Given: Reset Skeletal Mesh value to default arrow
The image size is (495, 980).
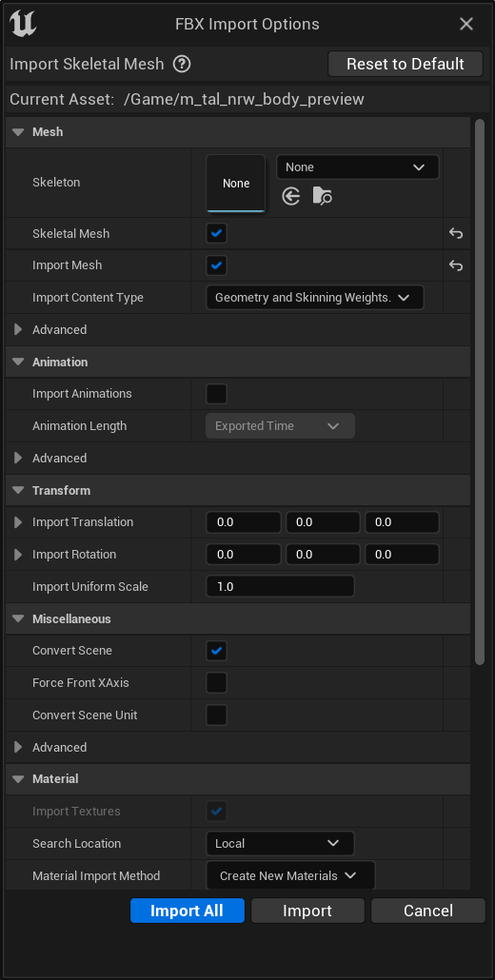Looking at the screenshot, I should pyautogui.click(x=456, y=234).
